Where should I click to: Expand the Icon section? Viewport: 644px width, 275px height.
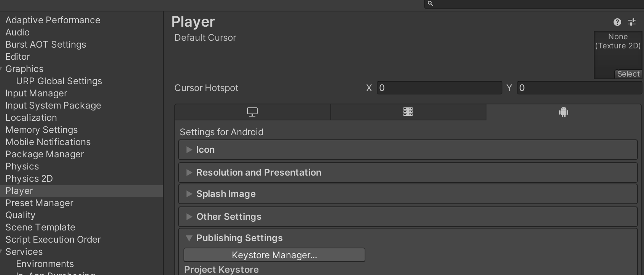click(408, 150)
